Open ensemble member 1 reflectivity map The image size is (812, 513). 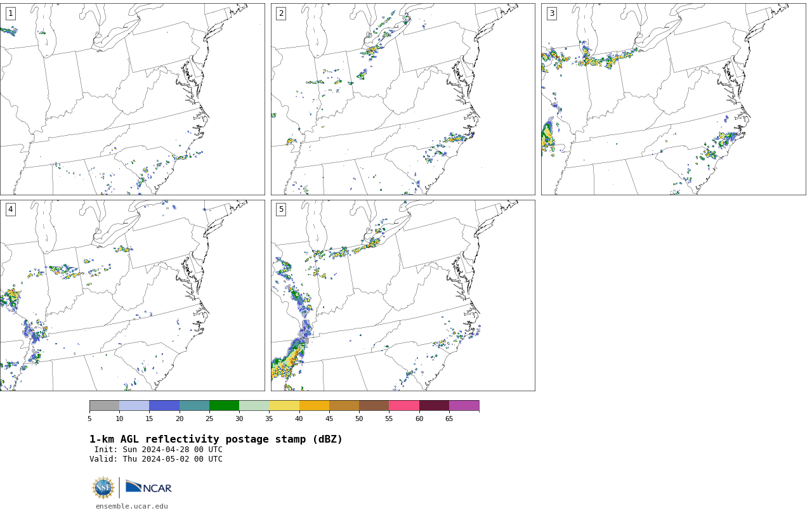click(x=132, y=99)
